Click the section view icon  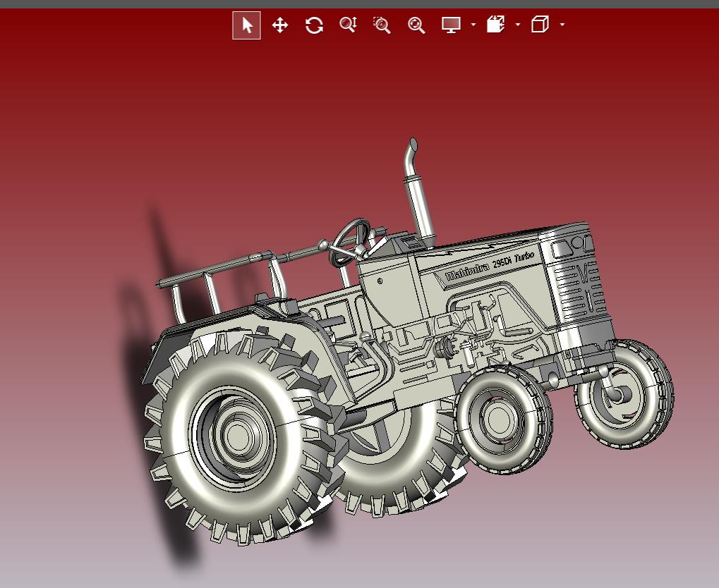coord(496,24)
